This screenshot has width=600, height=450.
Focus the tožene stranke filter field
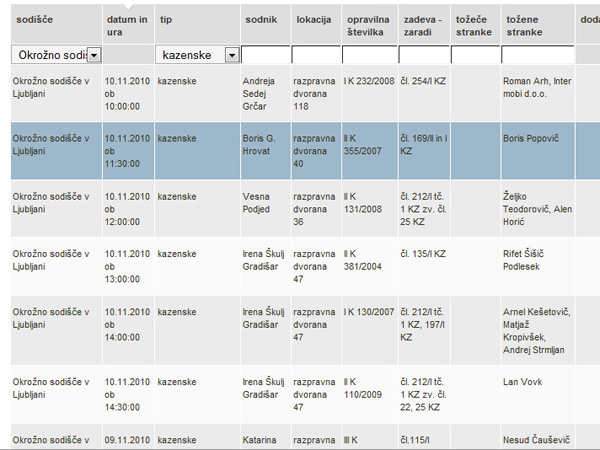[x=539, y=55]
